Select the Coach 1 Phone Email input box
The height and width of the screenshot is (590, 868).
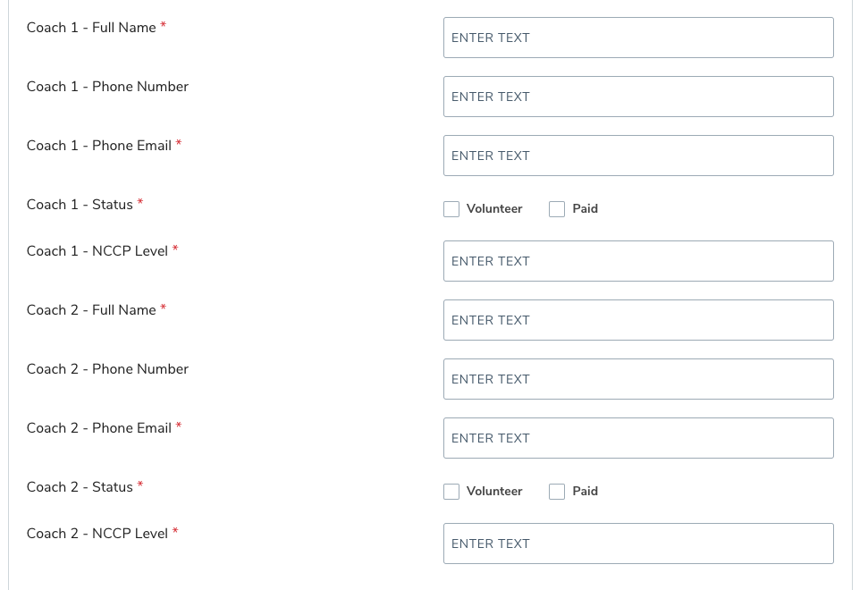pos(638,156)
